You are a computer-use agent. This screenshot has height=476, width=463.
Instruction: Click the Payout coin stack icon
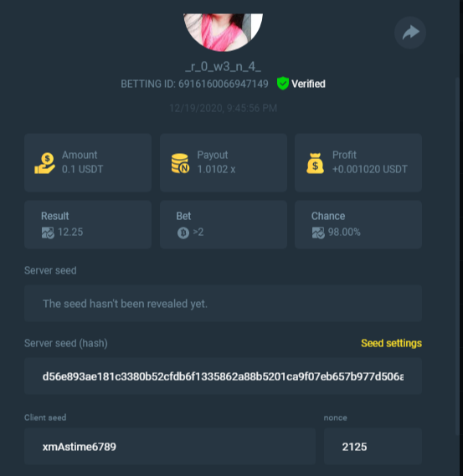(x=180, y=163)
